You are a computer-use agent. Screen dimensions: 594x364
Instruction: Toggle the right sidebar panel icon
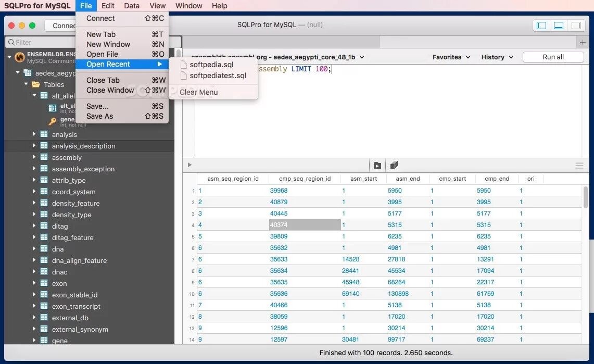pos(576,26)
